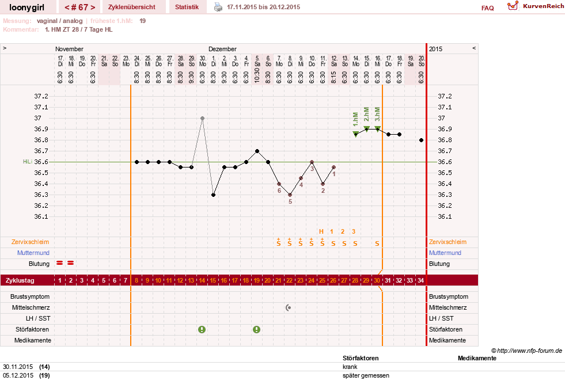The width and height of the screenshot is (565, 392).
Task: Click the S+ cervical mucus symbol on day 25
Action: pos(323,242)
